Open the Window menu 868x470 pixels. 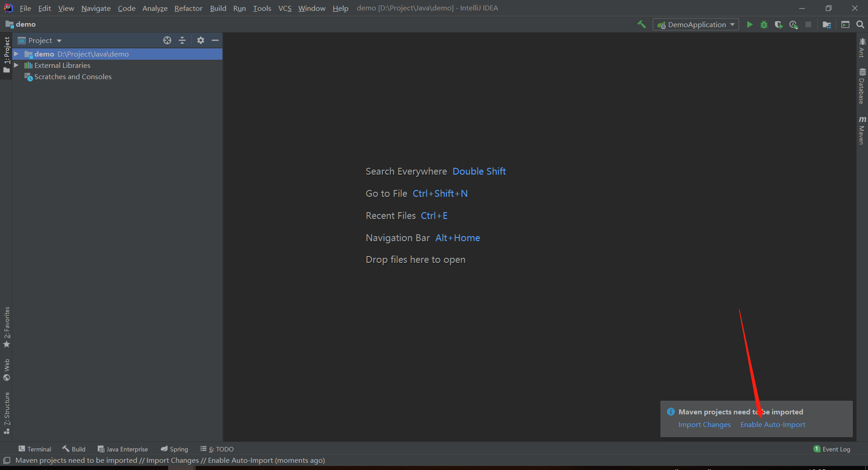(x=311, y=8)
